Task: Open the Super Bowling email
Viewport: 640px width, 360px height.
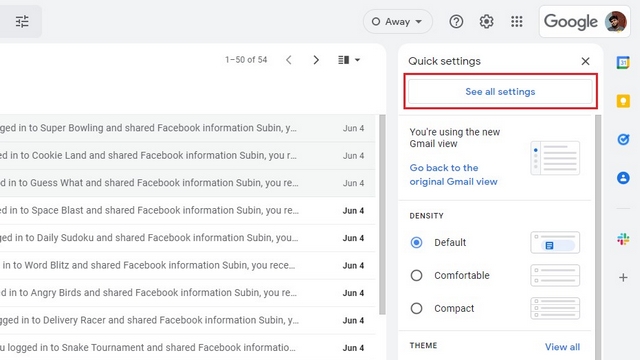Action: coord(187,128)
